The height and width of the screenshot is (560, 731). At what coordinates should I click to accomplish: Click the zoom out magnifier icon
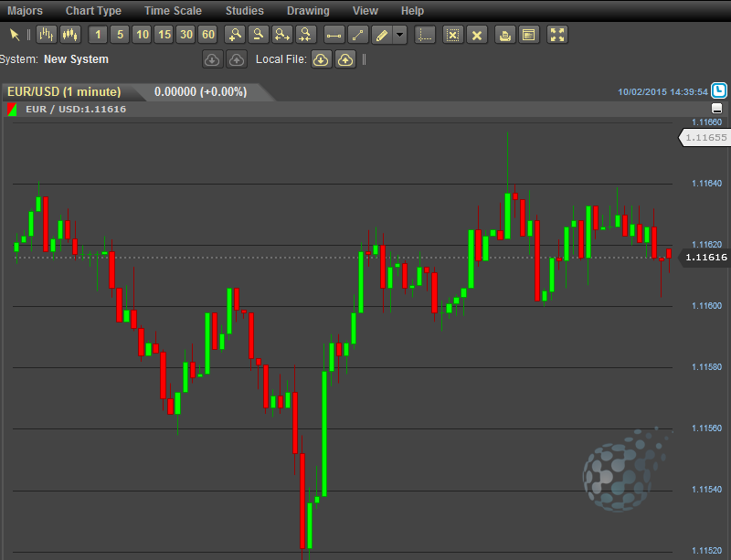tap(259, 35)
